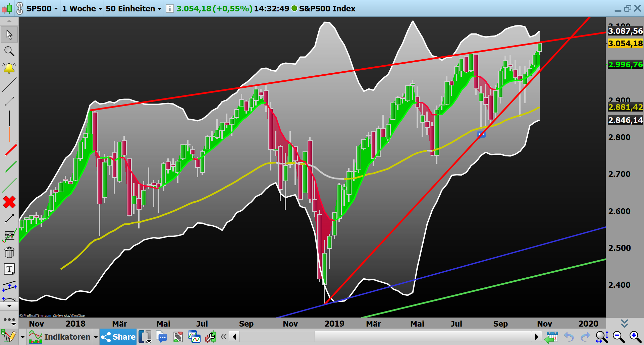Screen dimensions: 644x345
Task: Click the horizontal scrollbar thumb
Action: tap(423, 337)
